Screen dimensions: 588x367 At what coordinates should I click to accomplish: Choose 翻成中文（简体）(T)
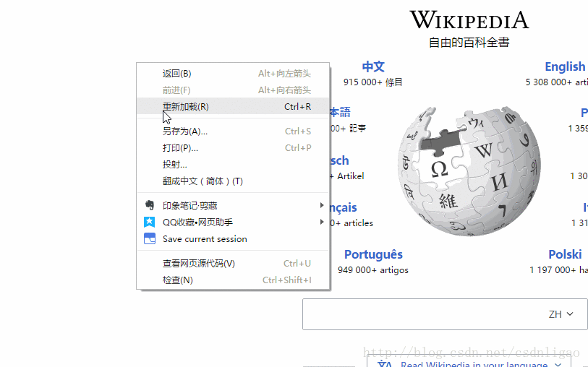[x=233, y=181]
